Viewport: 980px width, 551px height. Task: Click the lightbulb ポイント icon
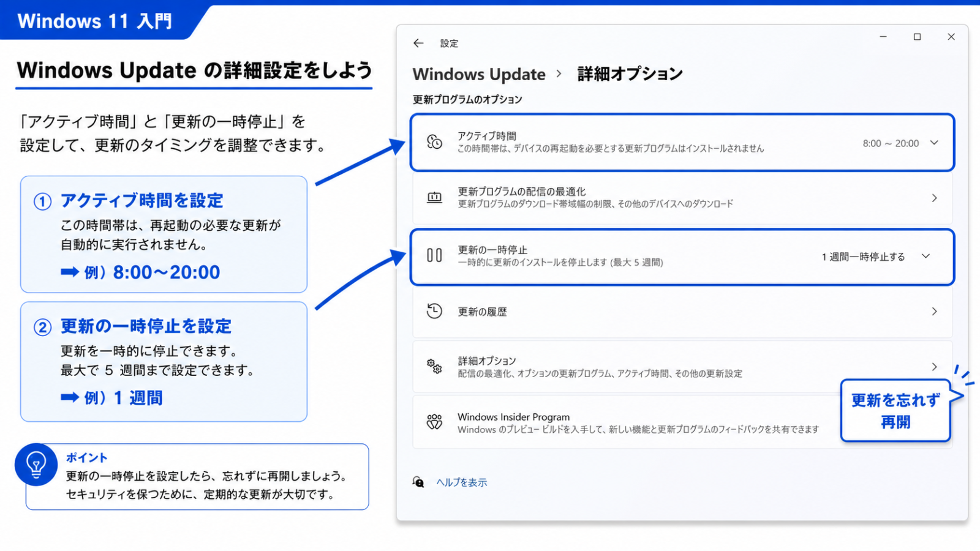pyautogui.click(x=36, y=465)
